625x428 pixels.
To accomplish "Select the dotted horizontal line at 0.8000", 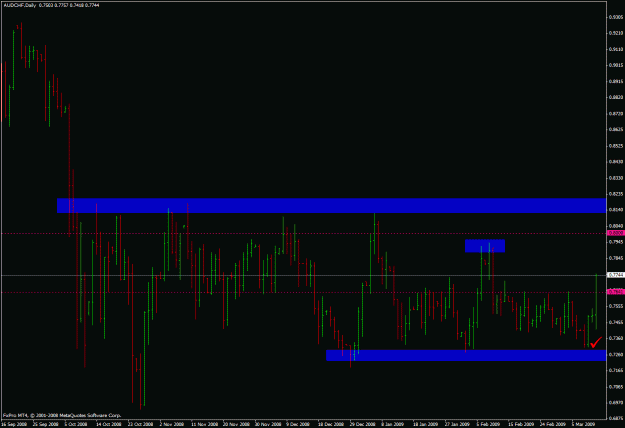I will point(303,234).
